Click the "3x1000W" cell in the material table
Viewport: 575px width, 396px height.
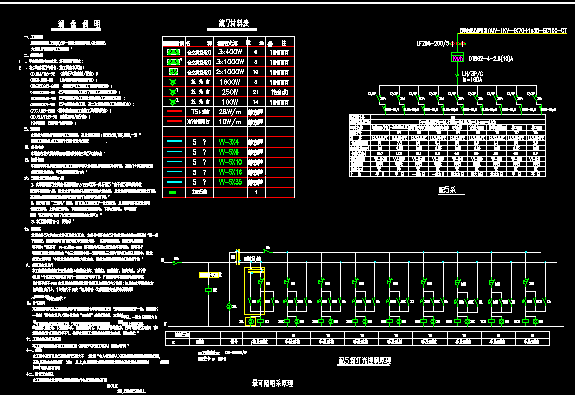[230, 62]
